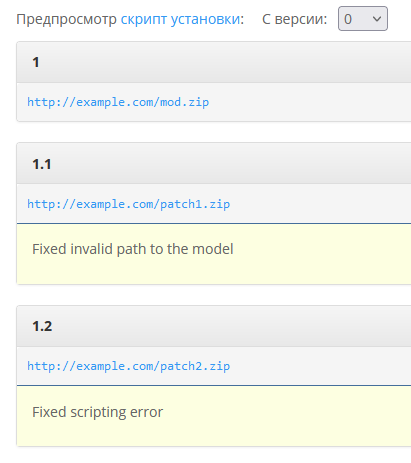The image size is (411, 463).
Task: Click the chevron arrow in version selector
Action: [x=377, y=19]
